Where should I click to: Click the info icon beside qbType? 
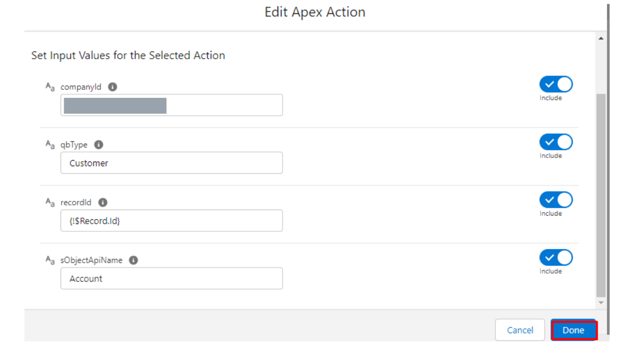tap(99, 145)
